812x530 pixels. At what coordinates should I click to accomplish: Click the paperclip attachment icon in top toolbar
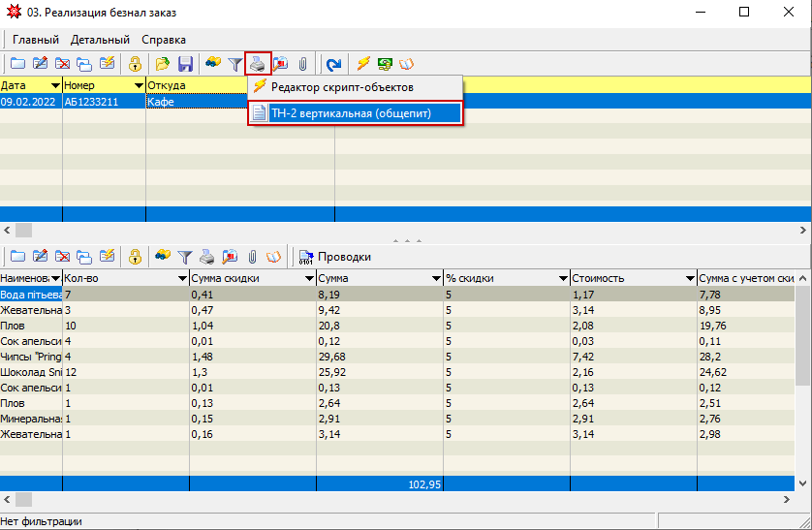(303, 64)
